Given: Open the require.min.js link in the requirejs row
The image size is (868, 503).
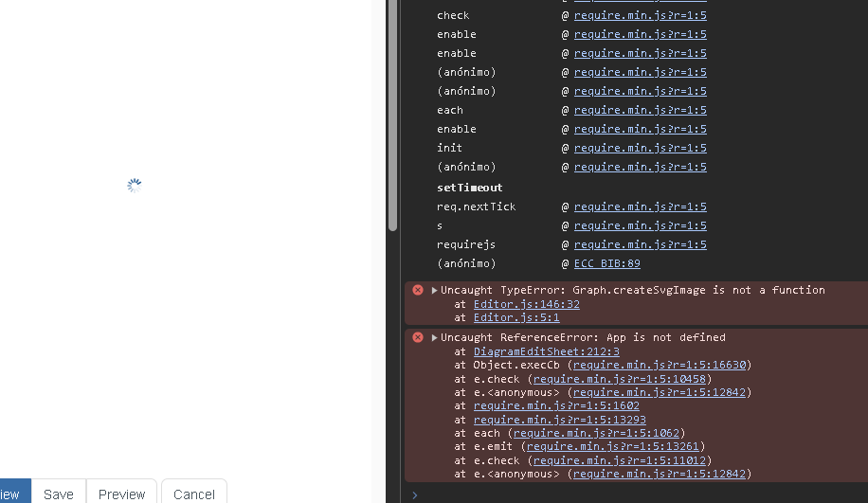Looking at the screenshot, I should (640, 244).
